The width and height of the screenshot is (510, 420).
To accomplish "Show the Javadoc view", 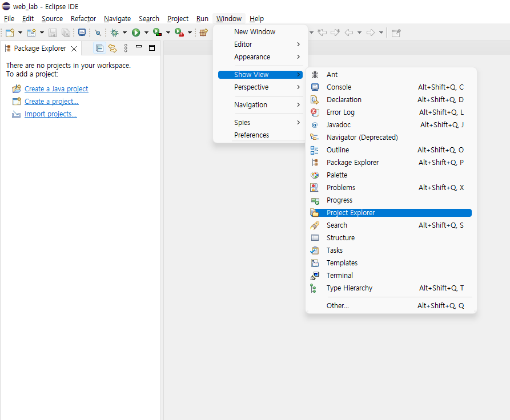I will click(391, 125).
